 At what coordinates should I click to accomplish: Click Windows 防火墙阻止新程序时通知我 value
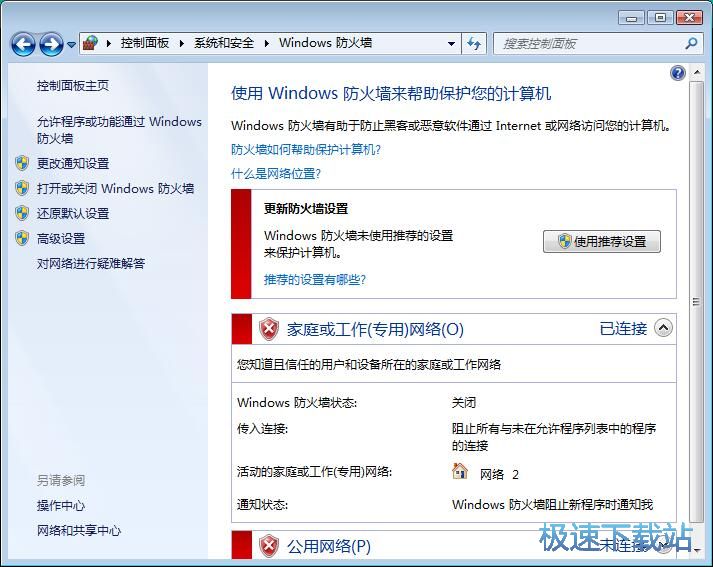tap(552, 504)
